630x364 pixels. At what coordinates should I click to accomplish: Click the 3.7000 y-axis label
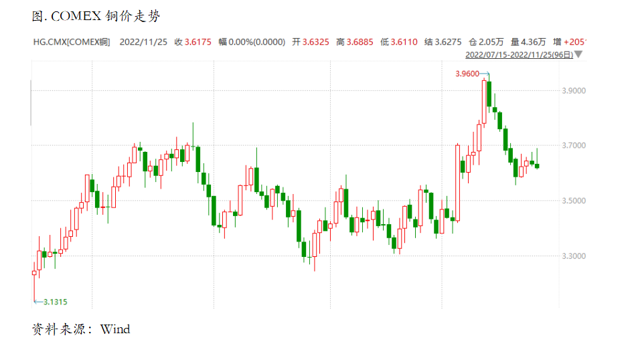[x=573, y=145]
